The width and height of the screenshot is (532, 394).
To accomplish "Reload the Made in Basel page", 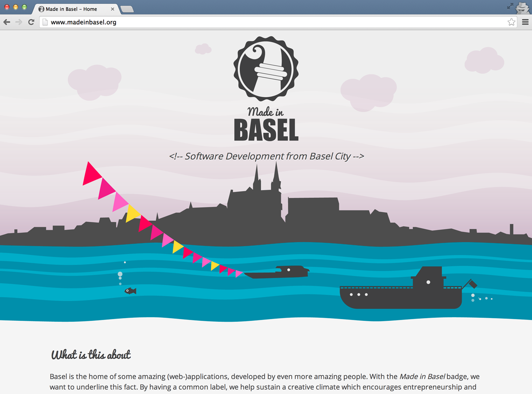I will click(31, 22).
